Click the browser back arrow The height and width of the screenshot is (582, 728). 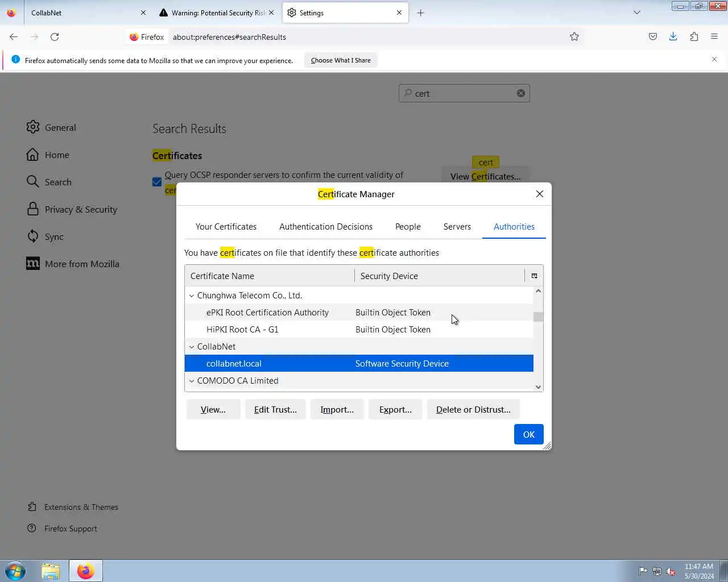click(14, 37)
